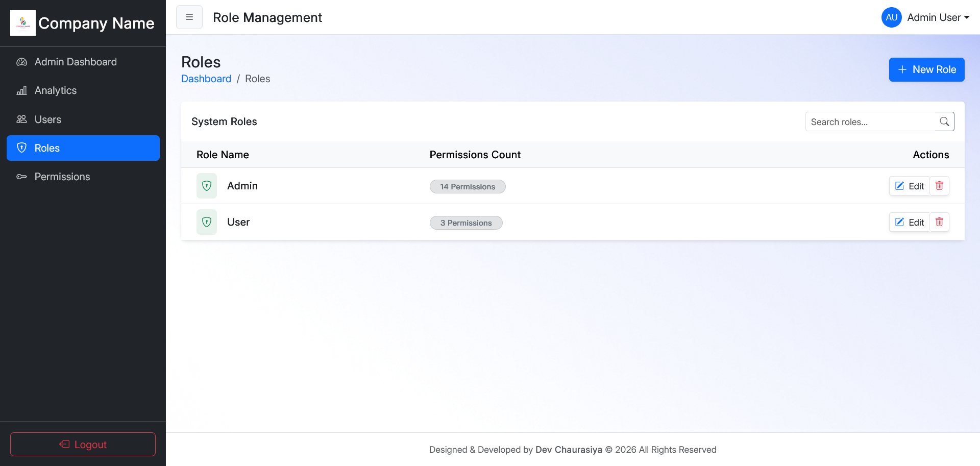The image size is (980, 466).
Task: Click the Logout button
Action: coord(83,444)
